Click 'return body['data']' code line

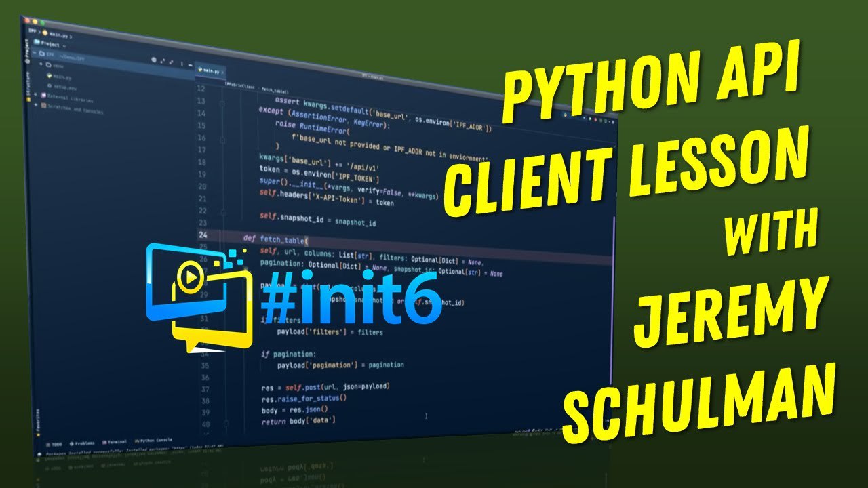[298, 421]
